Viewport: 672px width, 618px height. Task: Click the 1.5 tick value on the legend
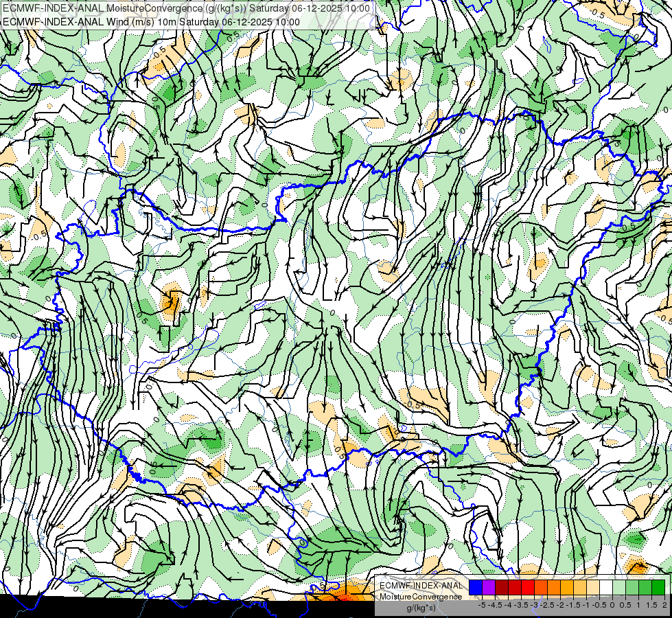pyautogui.click(x=651, y=605)
